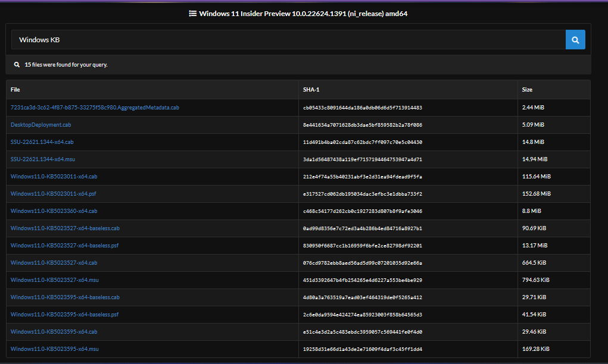Download Windows11.0-KB5023011-x64.psf

coord(53,194)
